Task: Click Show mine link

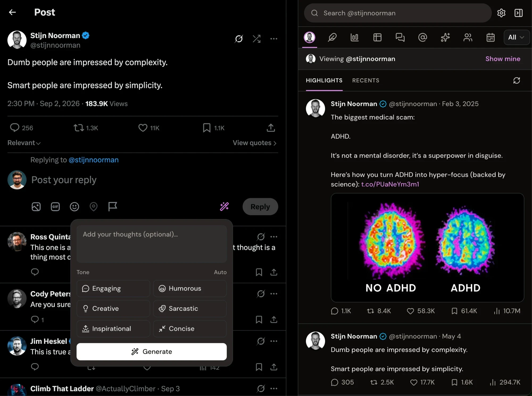Action: (503, 59)
